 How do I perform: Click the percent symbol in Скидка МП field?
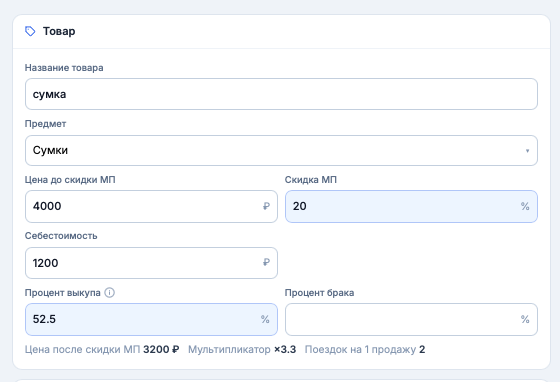(525, 206)
